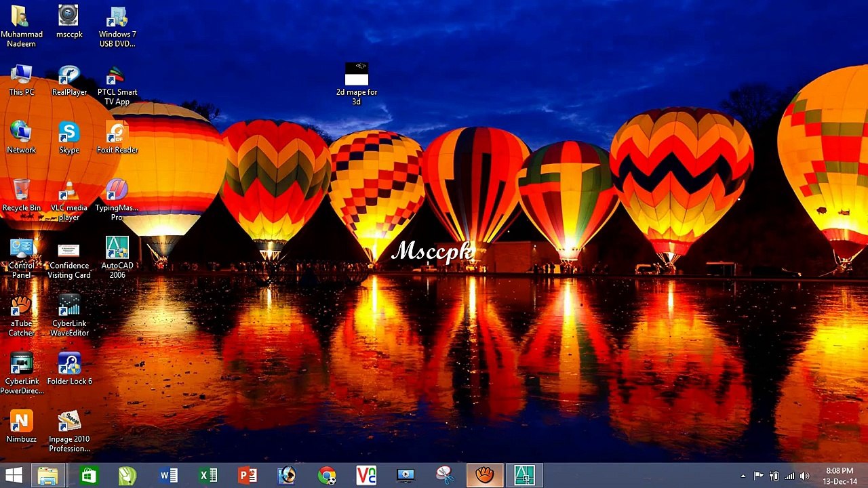Screen dimensions: 868x488
Task: Open Google Chrome from the taskbar
Action: (x=327, y=475)
